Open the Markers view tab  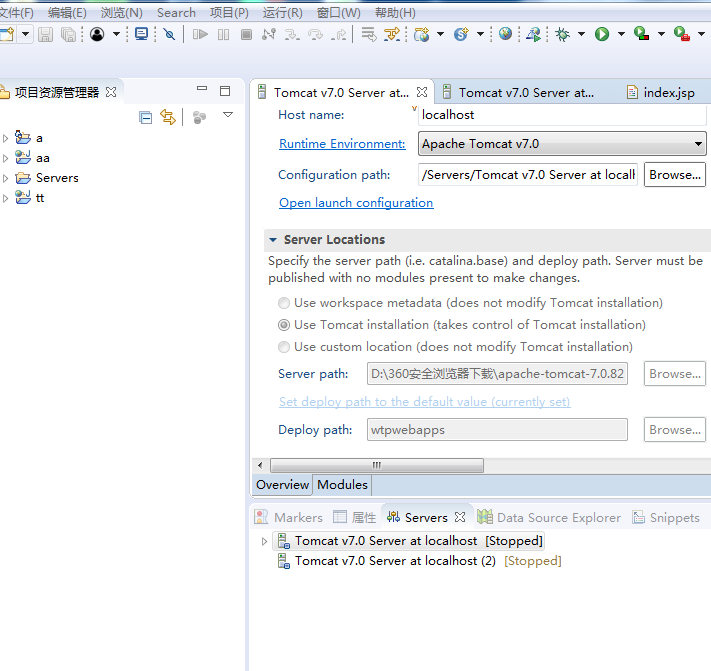[289, 517]
